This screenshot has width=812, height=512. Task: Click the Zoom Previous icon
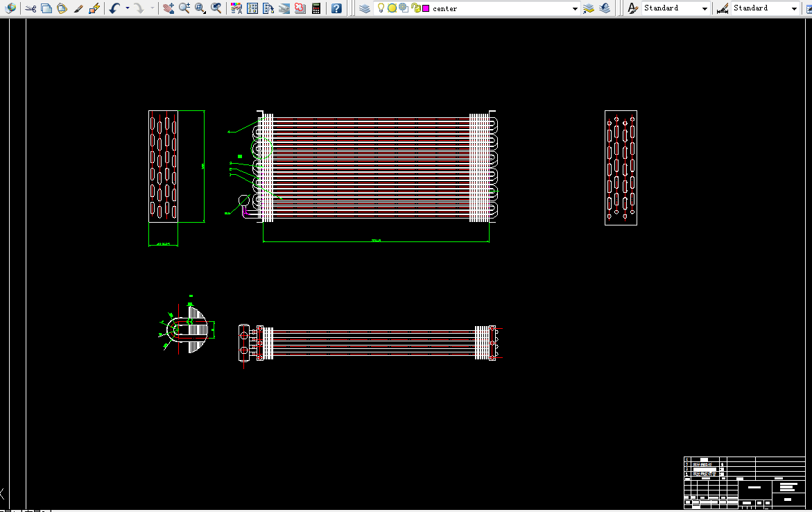(x=216, y=8)
